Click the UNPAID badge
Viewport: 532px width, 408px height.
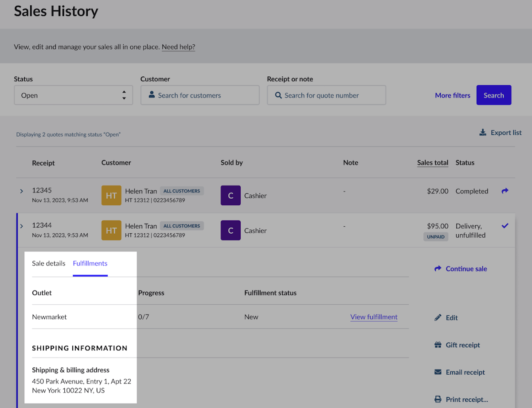tap(436, 237)
